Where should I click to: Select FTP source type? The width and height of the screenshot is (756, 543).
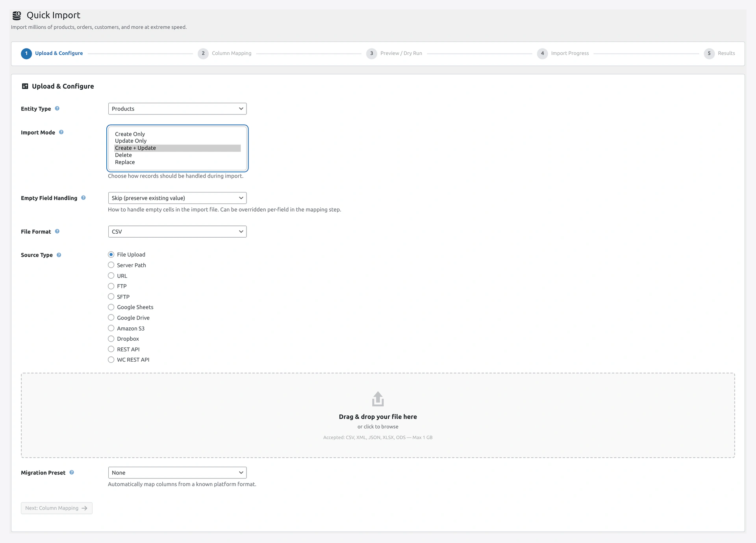111,286
